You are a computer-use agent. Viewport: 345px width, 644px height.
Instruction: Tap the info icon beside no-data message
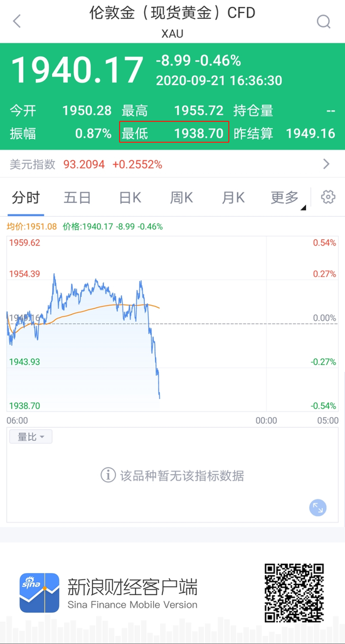108,475
